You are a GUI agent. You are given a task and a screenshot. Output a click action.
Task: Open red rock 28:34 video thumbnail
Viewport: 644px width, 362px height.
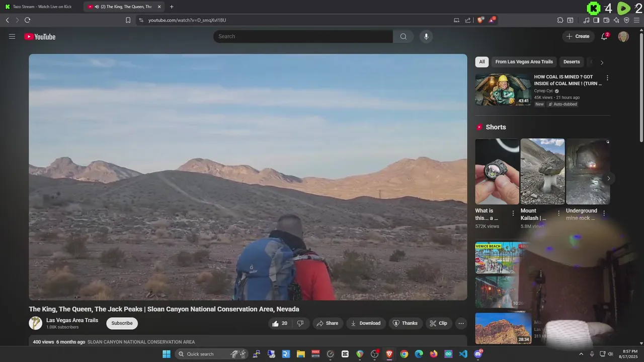click(x=503, y=328)
